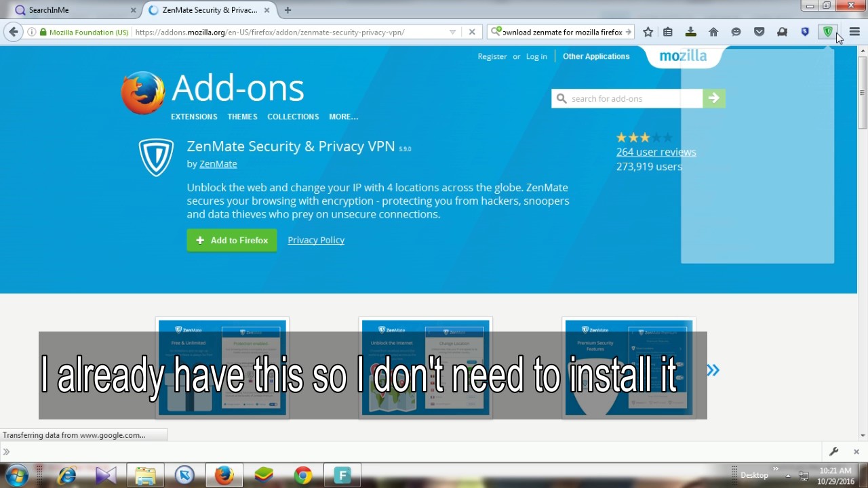Click the three-star rating
The width and height of the screenshot is (868, 488).
tap(644, 138)
